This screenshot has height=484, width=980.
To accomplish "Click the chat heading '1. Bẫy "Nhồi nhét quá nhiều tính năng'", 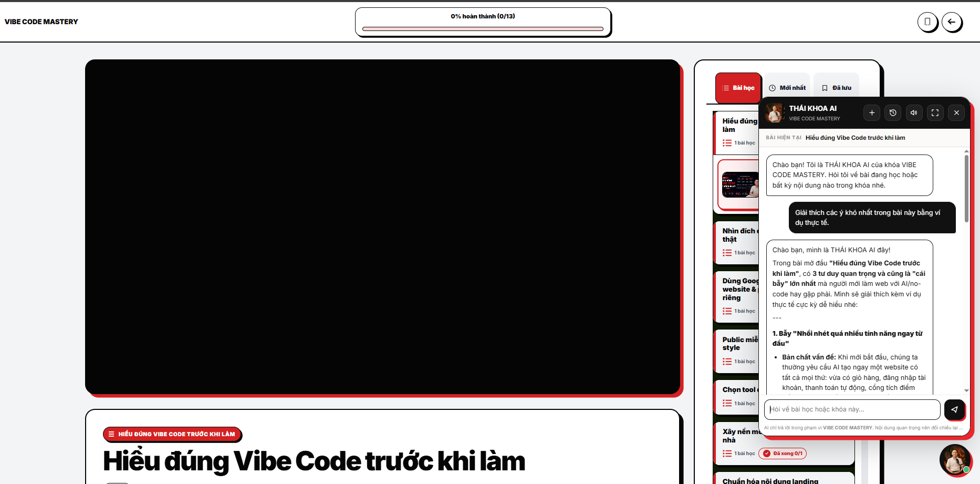I will coord(847,338).
